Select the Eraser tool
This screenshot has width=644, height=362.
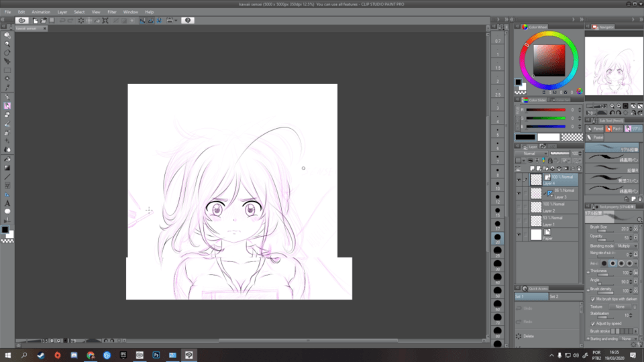[x=7, y=115]
